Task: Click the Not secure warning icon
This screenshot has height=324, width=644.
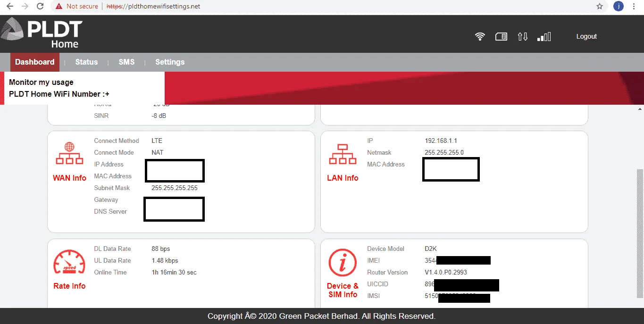Action: (x=59, y=7)
